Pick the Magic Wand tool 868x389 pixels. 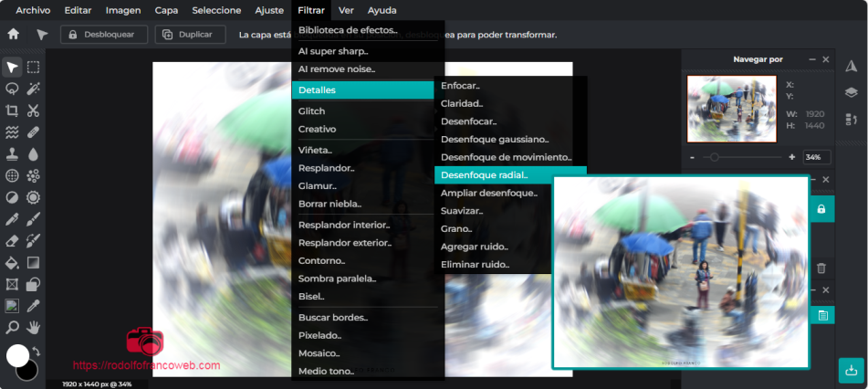34,89
